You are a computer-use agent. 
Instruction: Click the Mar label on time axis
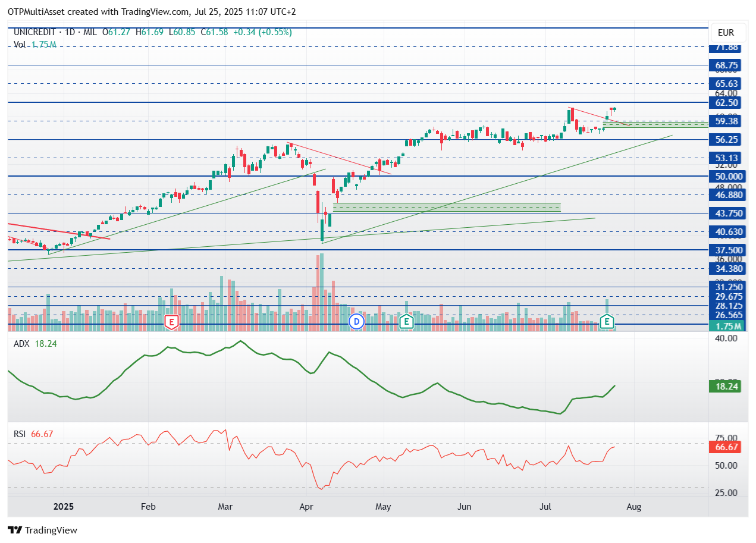(x=225, y=507)
